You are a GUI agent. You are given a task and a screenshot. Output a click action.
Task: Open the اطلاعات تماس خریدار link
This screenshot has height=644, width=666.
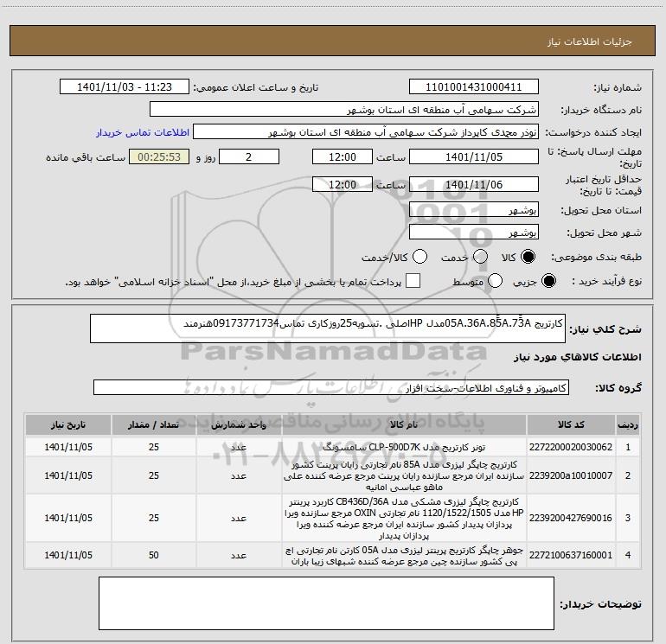click(143, 132)
